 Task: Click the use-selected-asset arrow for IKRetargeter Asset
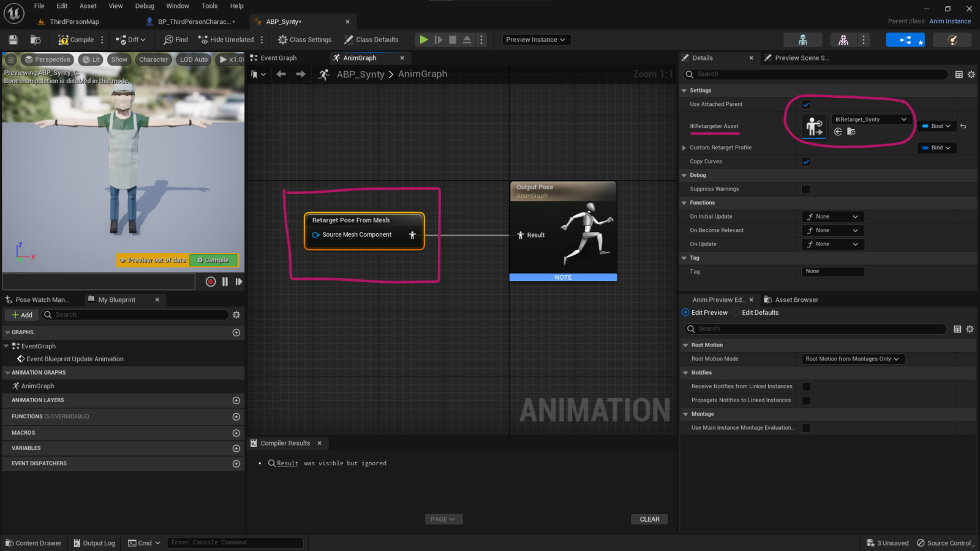click(838, 132)
